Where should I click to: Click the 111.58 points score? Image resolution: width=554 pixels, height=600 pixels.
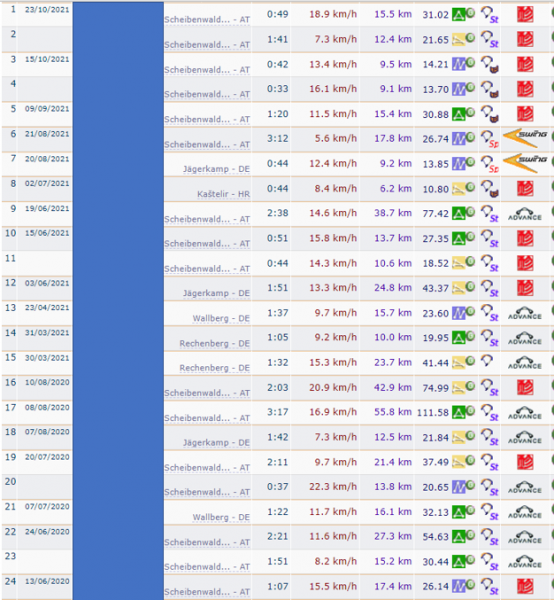tap(433, 412)
